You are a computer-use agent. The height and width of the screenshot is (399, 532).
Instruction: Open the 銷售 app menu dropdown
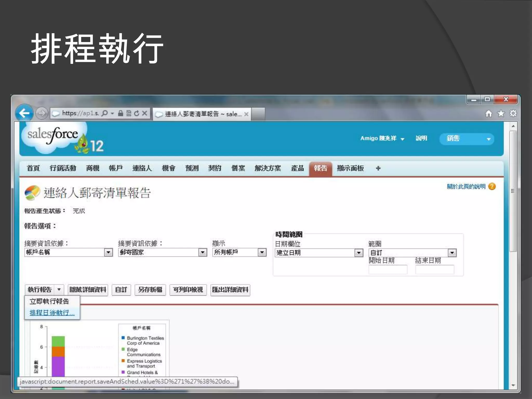(x=488, y=139)
